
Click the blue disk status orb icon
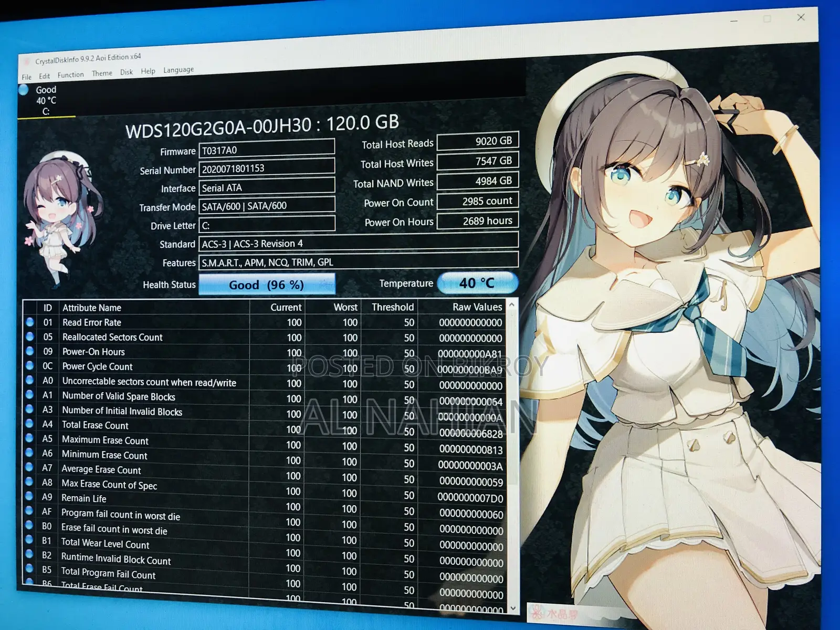tap(24, 90)
